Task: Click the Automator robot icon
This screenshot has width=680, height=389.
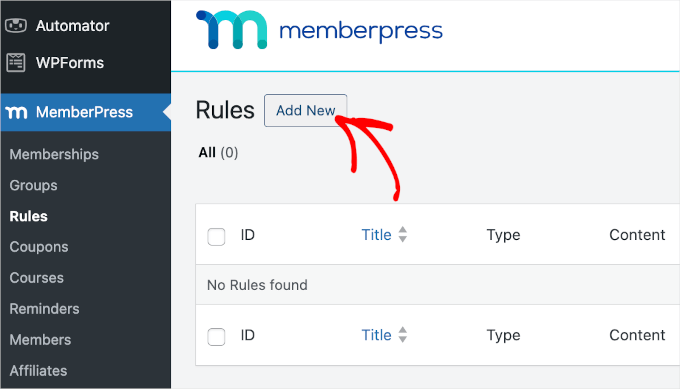Action: point(16,26)
